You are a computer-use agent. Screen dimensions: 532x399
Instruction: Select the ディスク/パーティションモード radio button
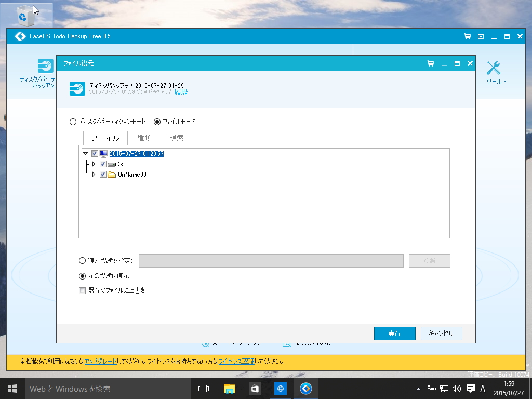(x=72, y=121)
